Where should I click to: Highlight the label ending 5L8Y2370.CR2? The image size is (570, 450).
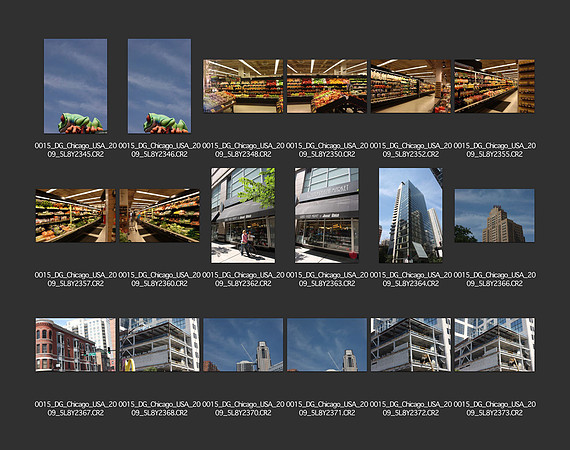pyautogui.click(x=243, y=409)
